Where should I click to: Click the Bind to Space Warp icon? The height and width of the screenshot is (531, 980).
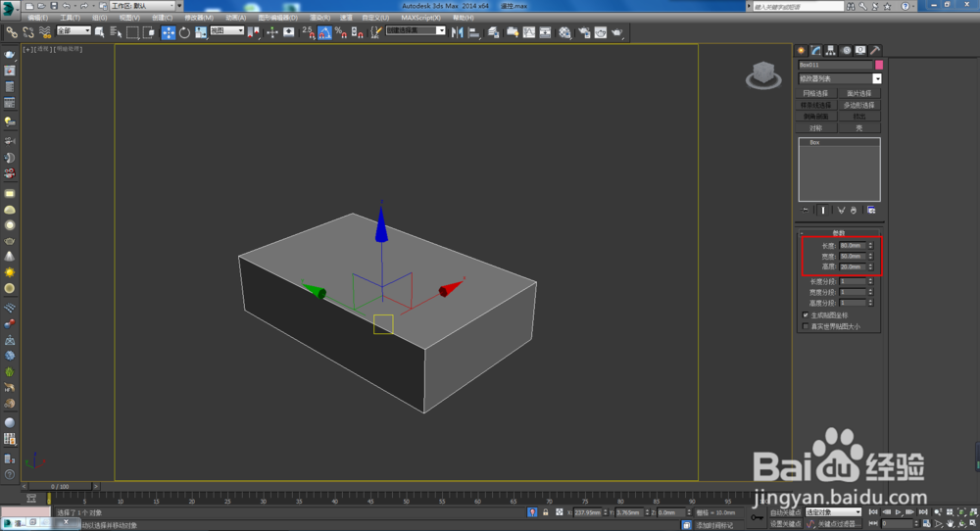click(45, 32)
